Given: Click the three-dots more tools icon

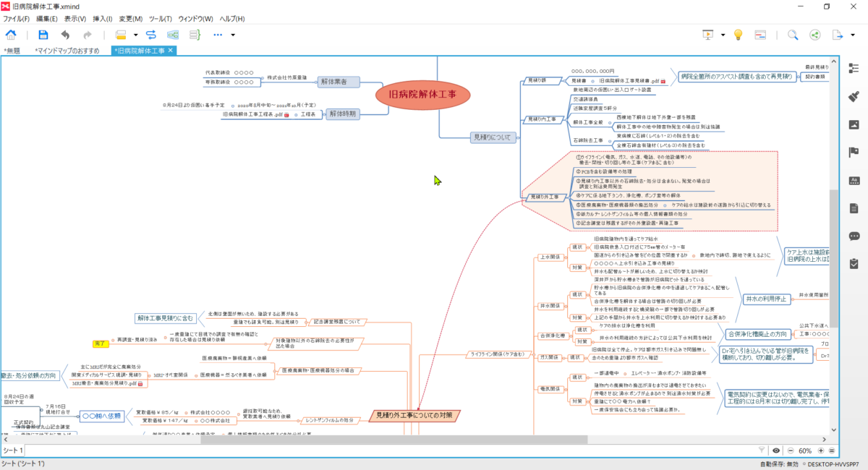Looking at the screenshot, I should (218, 35).
